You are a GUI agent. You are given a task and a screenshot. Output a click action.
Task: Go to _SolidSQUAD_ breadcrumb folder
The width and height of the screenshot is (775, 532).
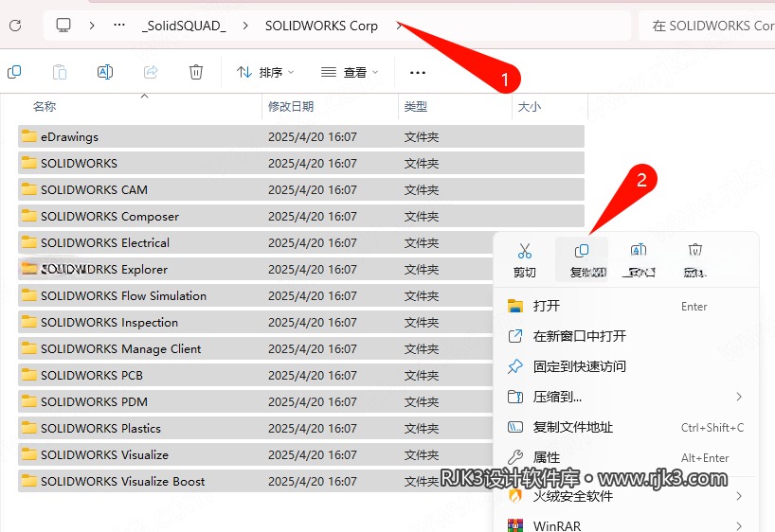point(184,26)
